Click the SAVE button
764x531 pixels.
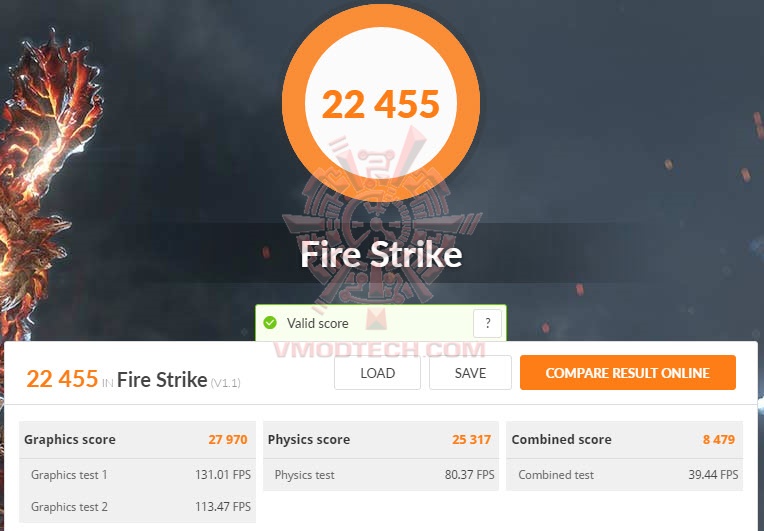tap(470, 373)
